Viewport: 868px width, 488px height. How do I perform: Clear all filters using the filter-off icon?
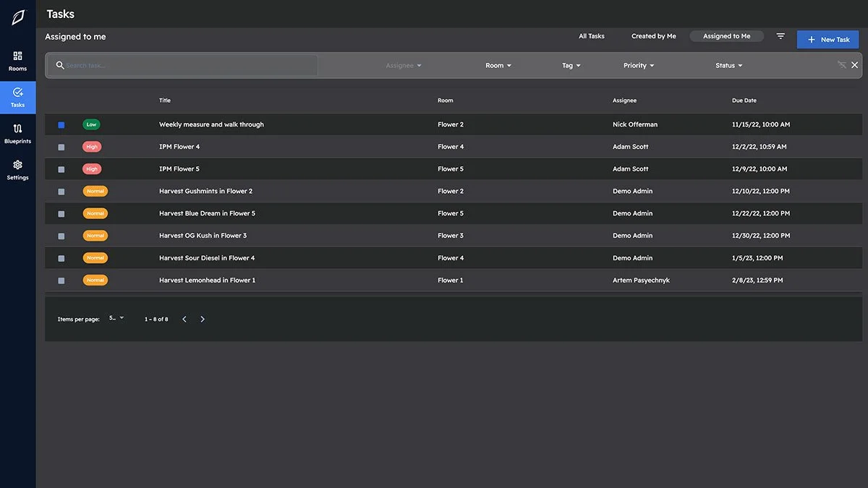pyautogui.click(x=841, y=64)
